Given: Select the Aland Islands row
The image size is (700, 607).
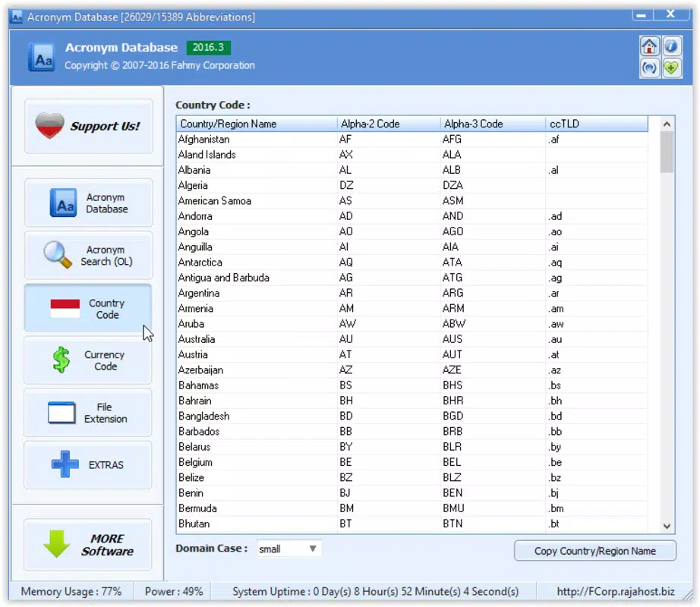Looking at the screenshot, I should (412, 155).
